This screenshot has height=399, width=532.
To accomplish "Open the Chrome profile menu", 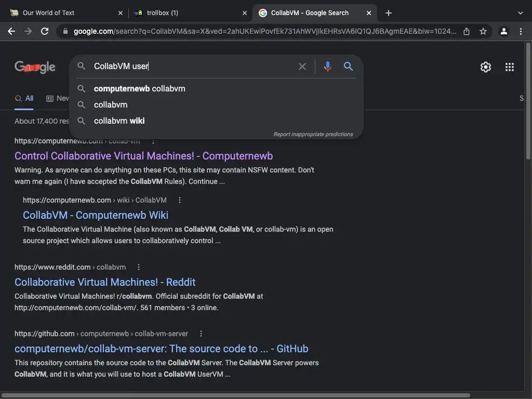I will coord(504,31).
